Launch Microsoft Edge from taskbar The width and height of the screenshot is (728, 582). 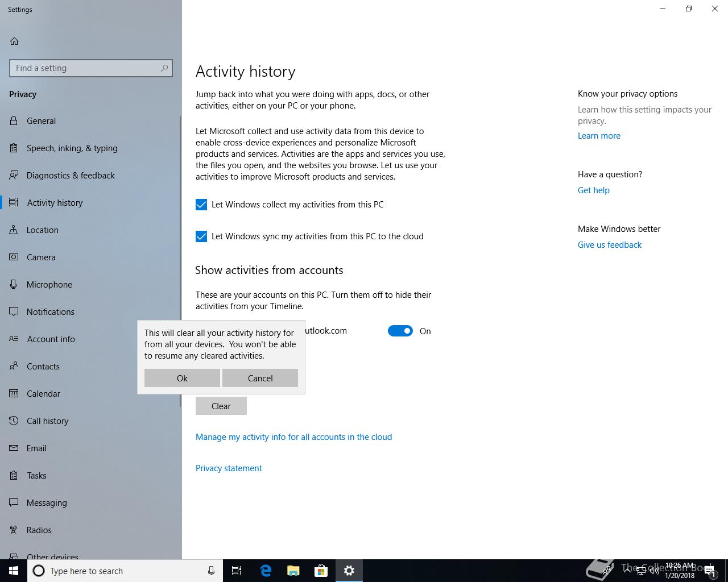pyautogui.click(x=266, y=571)
